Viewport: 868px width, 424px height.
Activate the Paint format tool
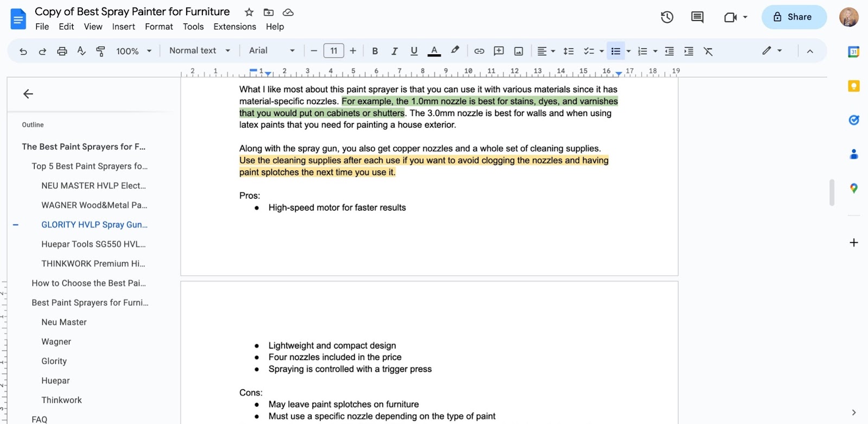(x=101, y=51)
